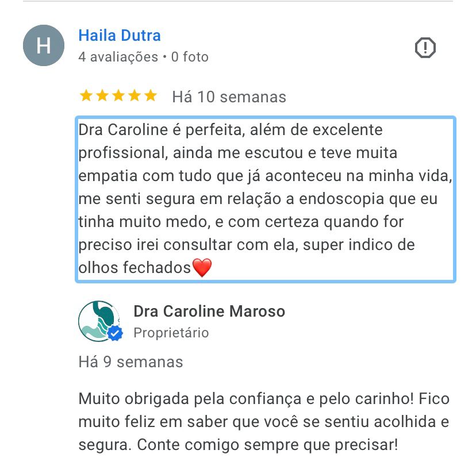Select the highlighted review text box
This screenshot has width=476, height=473.
(x=266, y=199)
